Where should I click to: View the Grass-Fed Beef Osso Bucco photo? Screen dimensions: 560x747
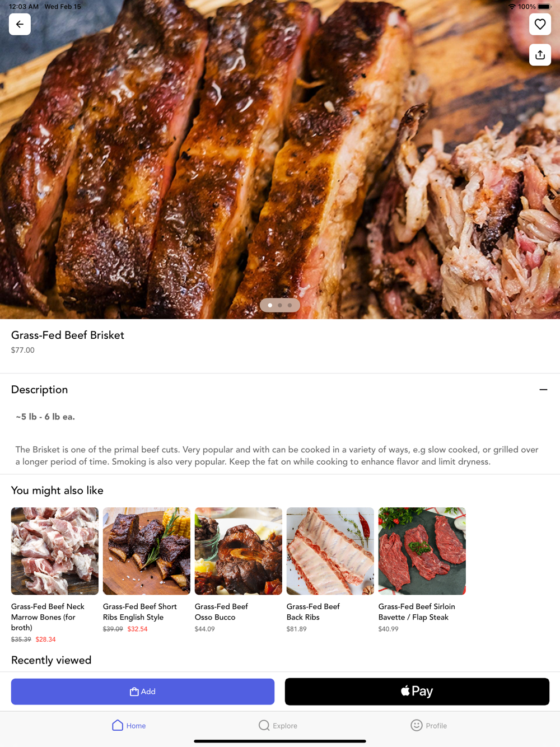click(x=239, y=551)
